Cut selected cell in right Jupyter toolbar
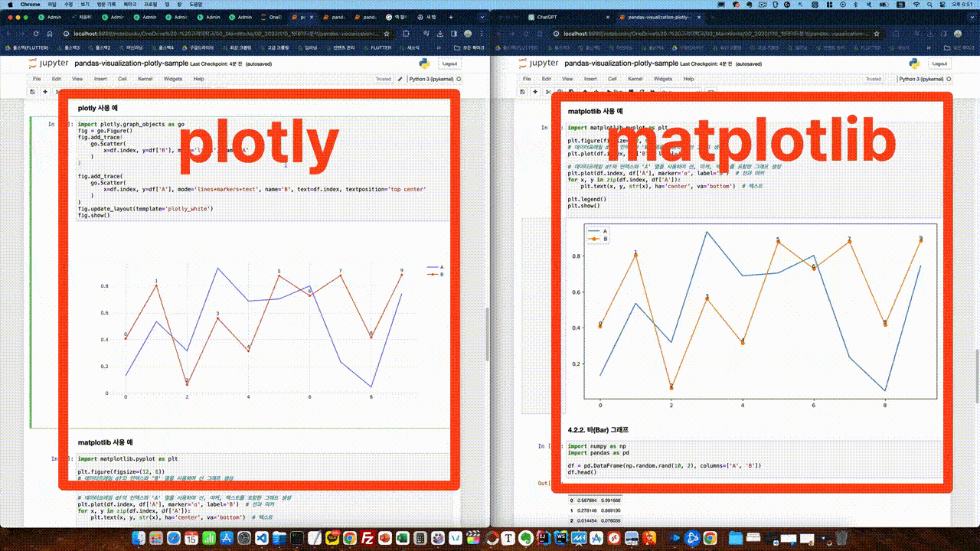 tap(549, 91)
